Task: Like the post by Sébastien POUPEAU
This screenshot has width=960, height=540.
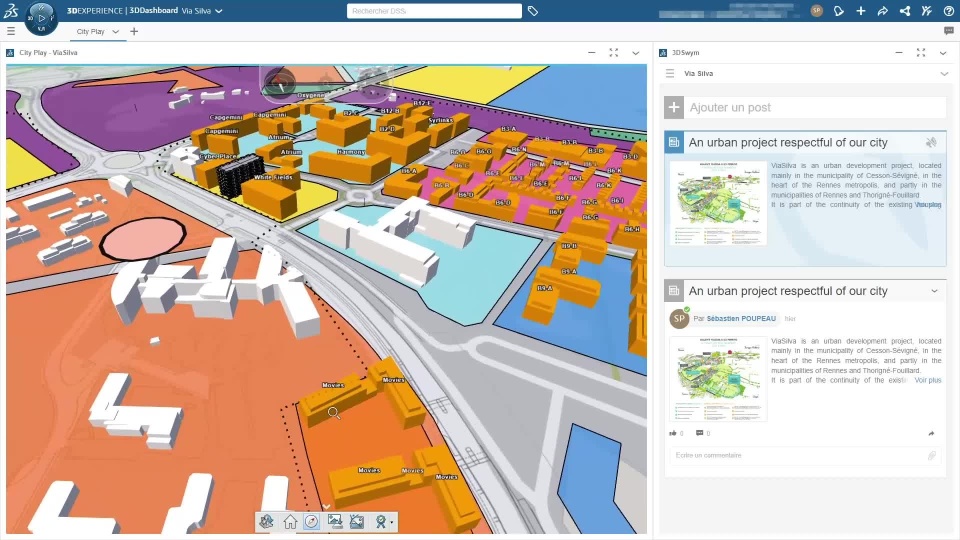Action: coord(673,433)
